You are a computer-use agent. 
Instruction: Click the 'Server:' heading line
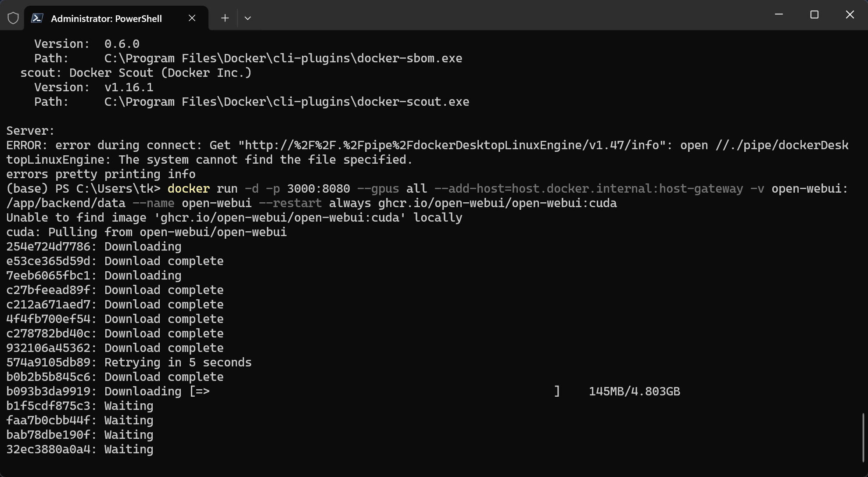[x=30, y=131]
